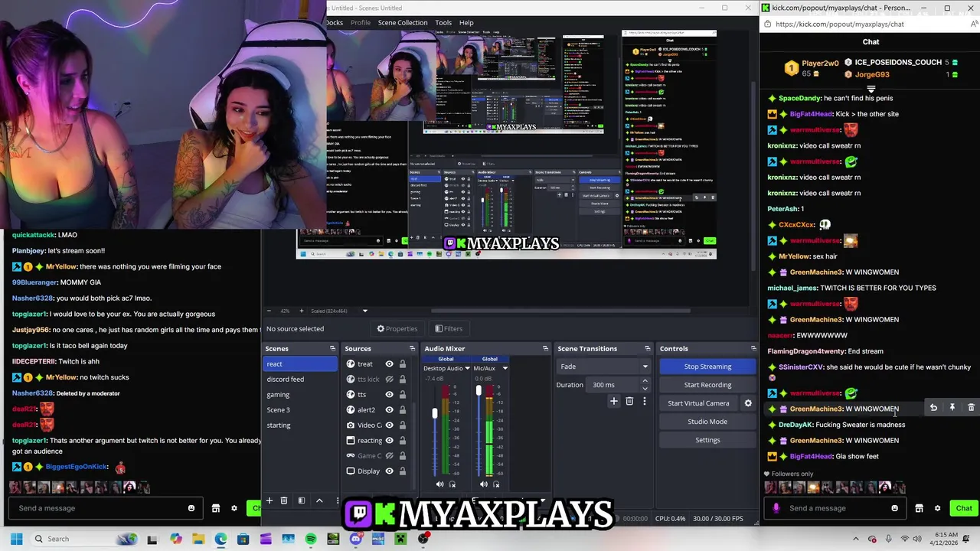Screen dimensions: 980x551
Task: Mute the Desktop Audio channel
Action: (x=439, y=484)
